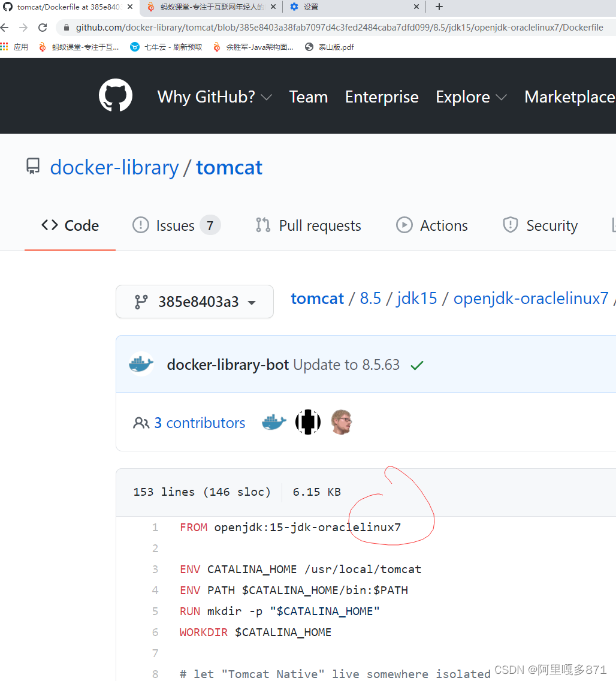Open a new browser tab with plus
The width and height of the screenshot is (616, 681).
point(439,7)
